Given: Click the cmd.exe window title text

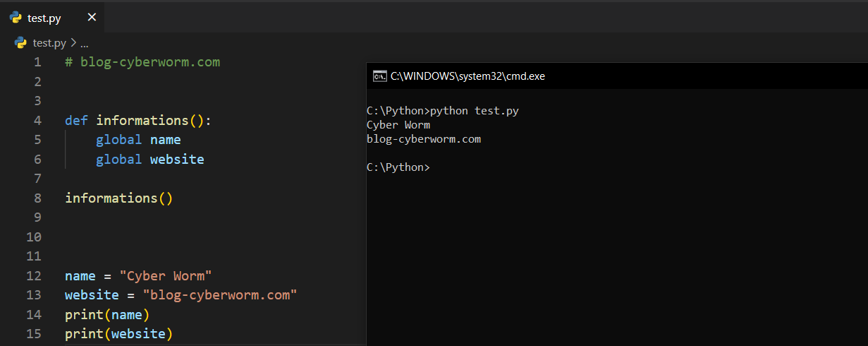Looking at the screenshot, I should [x=467, y=76].
